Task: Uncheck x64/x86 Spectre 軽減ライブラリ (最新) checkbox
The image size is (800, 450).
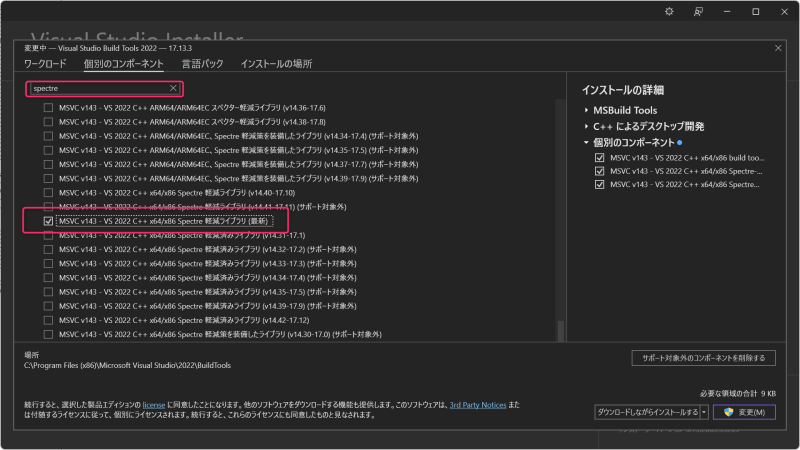Action: (x=48, y=220)
